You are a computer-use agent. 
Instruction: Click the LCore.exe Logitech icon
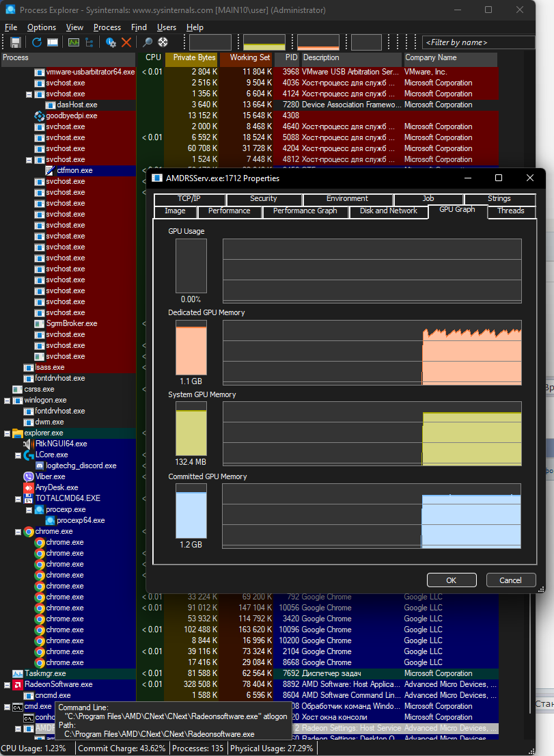[29, 455]
